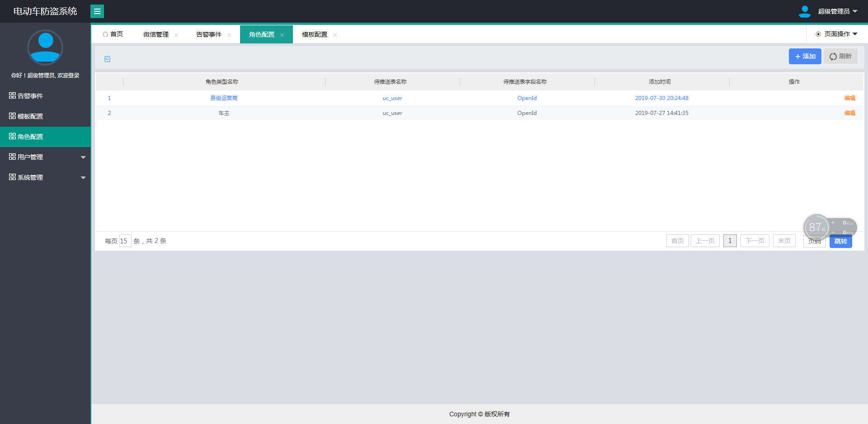Click 编辑 for the 车主 row
The image size is (868, 424).
tap(850, 113)
